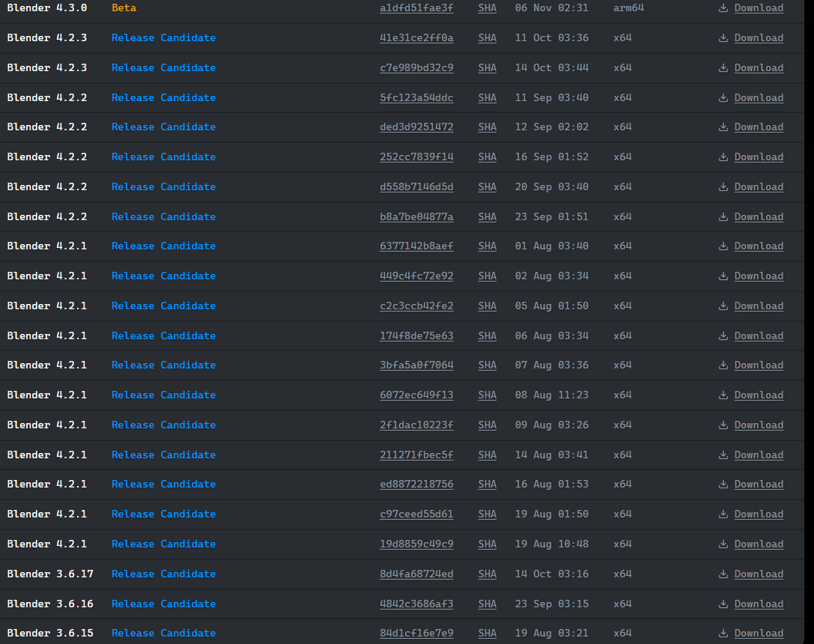
Task: Click download icon for build 5fc123a54ddc
Action: tap(723, 97)
